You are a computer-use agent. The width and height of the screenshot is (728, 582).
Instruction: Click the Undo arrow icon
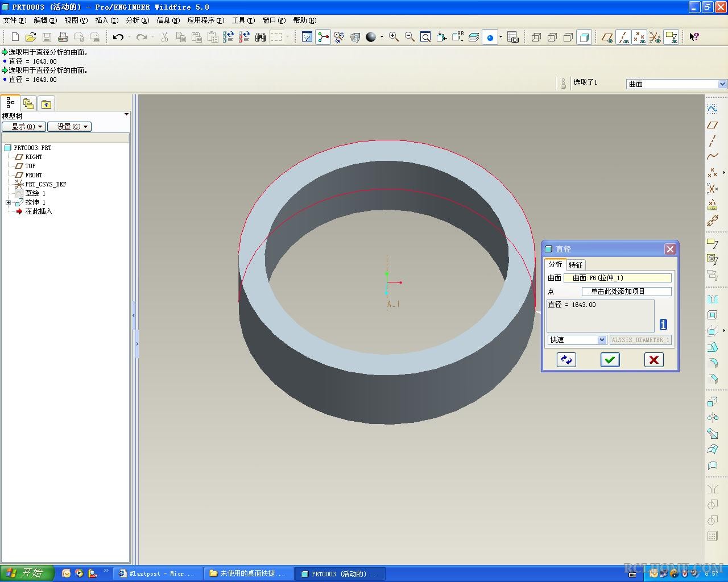118,37
